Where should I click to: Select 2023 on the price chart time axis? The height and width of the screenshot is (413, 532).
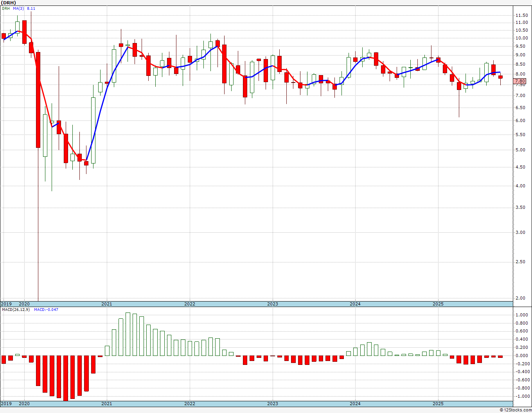click(x=273, y=304)
